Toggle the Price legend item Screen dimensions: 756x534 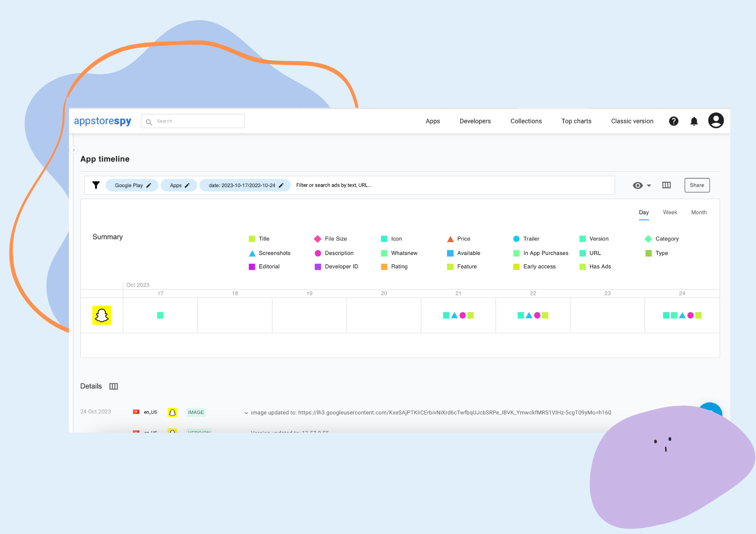click(x=459, y=239)
